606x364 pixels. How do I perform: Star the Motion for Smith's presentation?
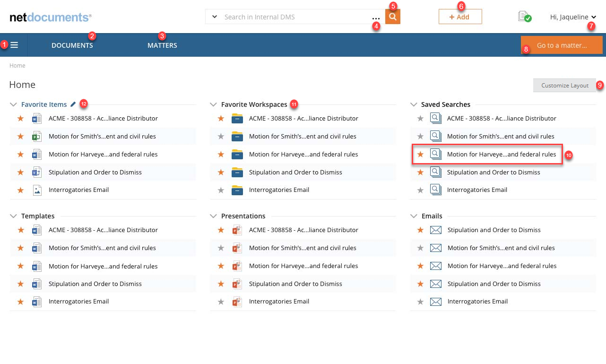click(x=220, y=248)
